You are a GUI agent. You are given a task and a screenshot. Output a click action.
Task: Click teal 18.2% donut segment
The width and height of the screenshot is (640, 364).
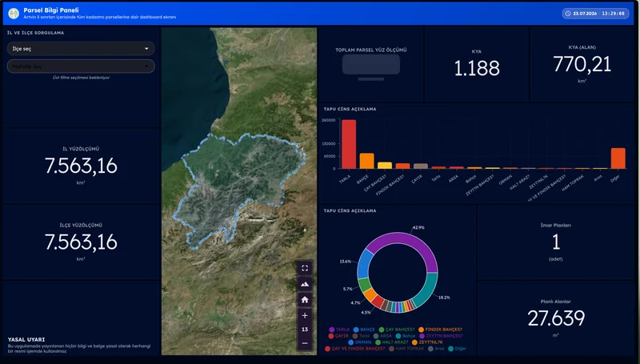427,294
